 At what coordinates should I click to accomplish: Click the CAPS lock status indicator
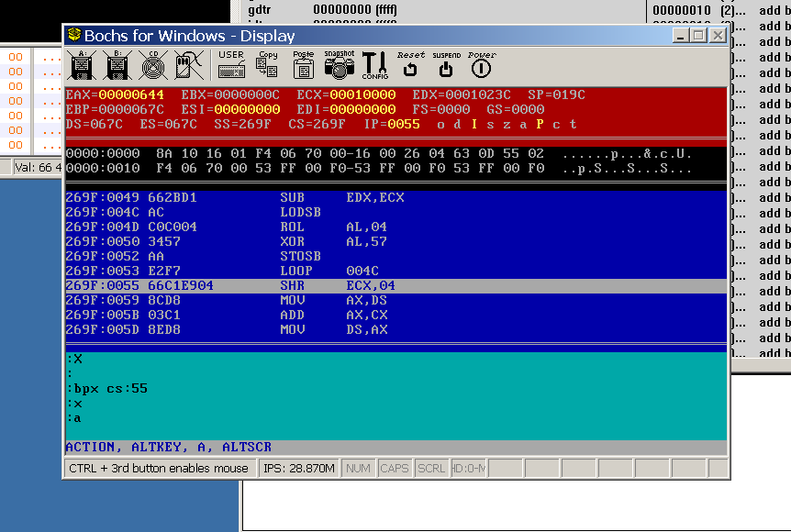click(395, 469)
